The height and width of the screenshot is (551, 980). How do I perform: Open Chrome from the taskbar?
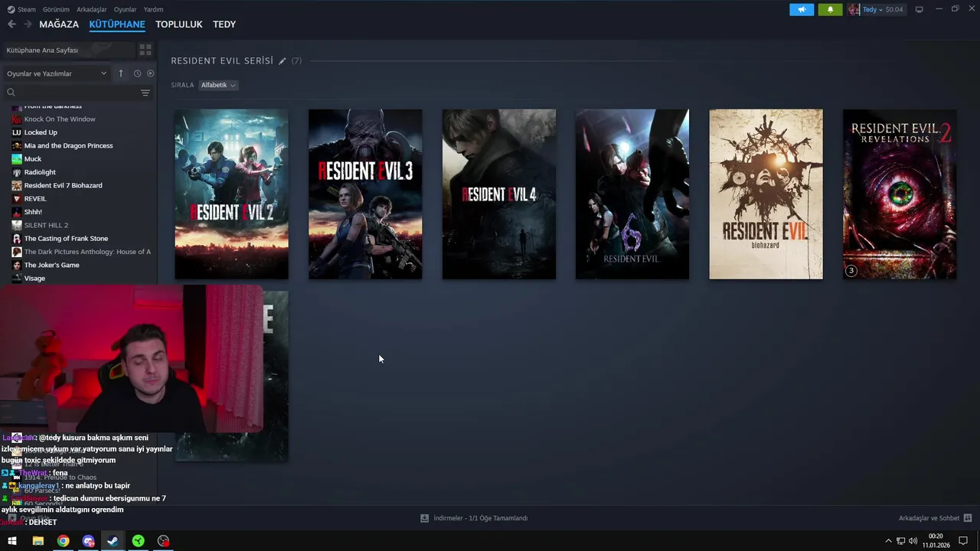(x=63, y=541)
